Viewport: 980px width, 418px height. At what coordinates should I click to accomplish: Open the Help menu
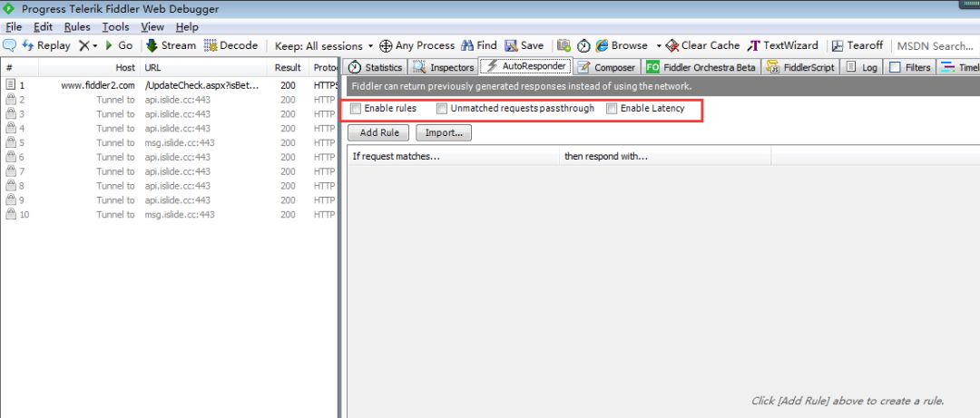(187, 27)
